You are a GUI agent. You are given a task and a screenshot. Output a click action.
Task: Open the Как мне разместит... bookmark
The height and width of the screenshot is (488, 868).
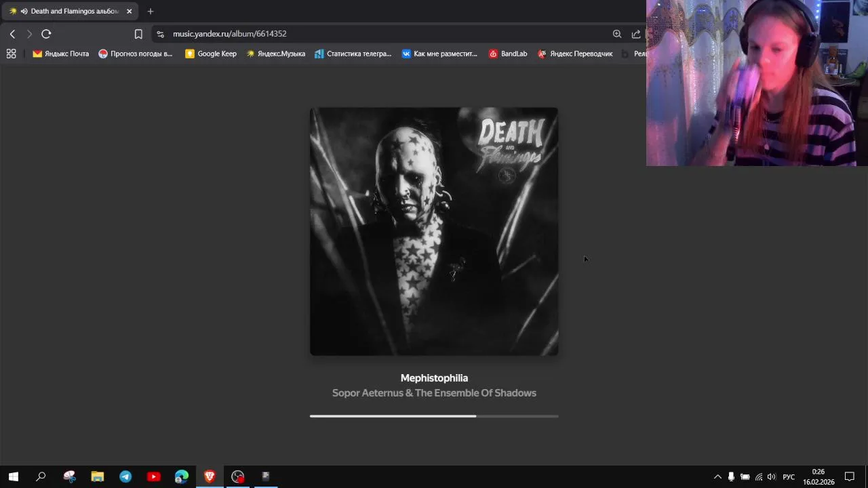click(439, 54)
